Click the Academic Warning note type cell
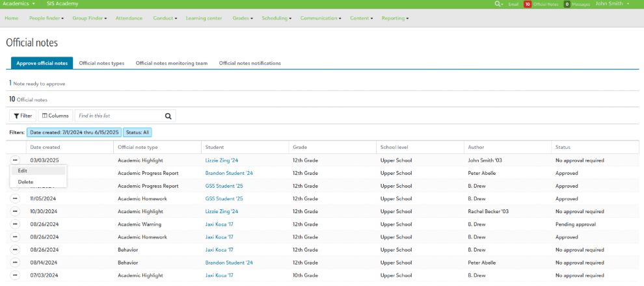The height and width of the screenshot is (286, 644). coord(139,224)
